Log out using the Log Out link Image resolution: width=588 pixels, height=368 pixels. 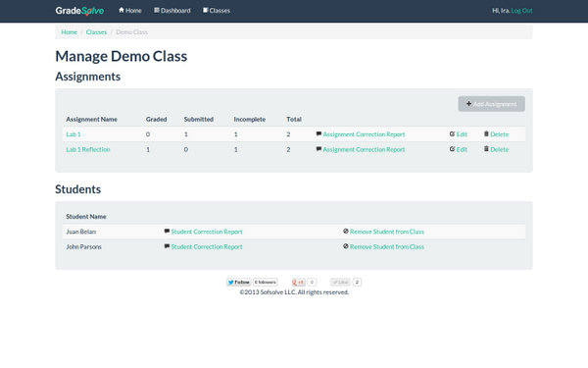pyautogui.click(x=521, y=11)
